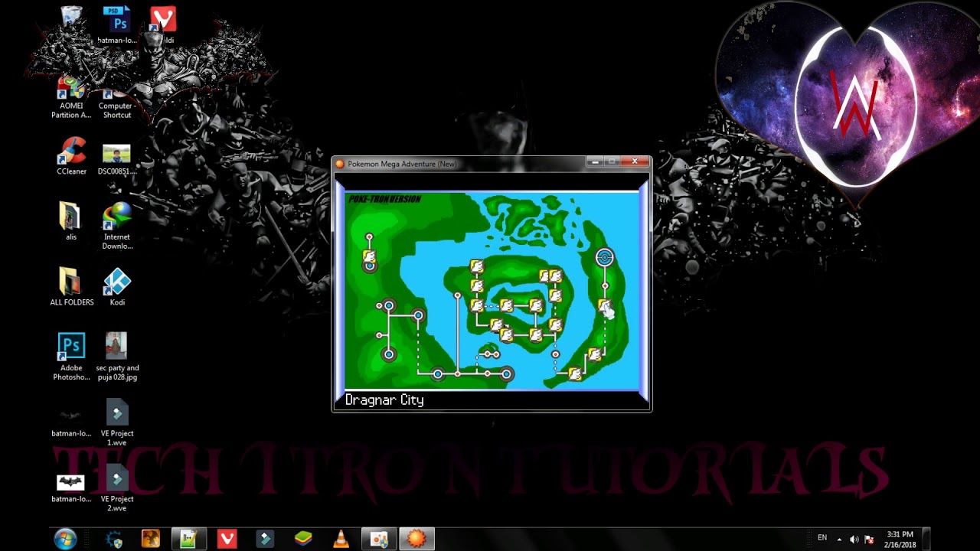Open the Vivaldi taskbar button
Screen dimensions: 980x551
tap(227, 540)
